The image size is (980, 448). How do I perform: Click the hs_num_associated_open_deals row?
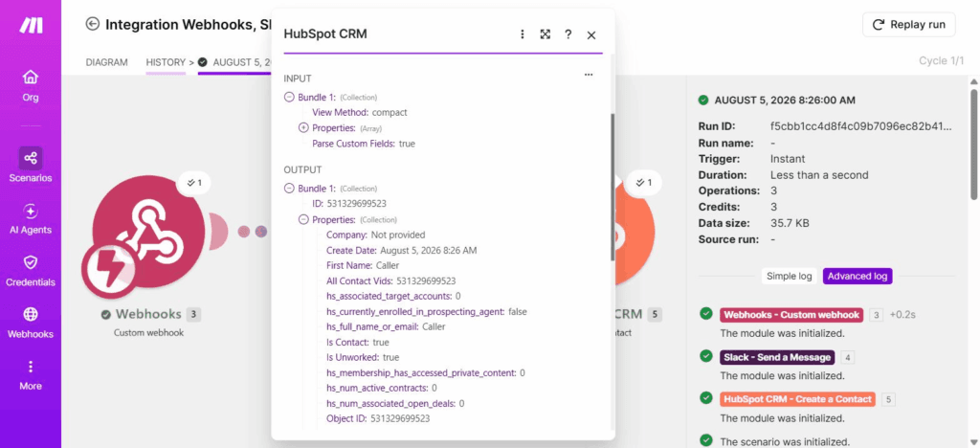coord(395,404)
